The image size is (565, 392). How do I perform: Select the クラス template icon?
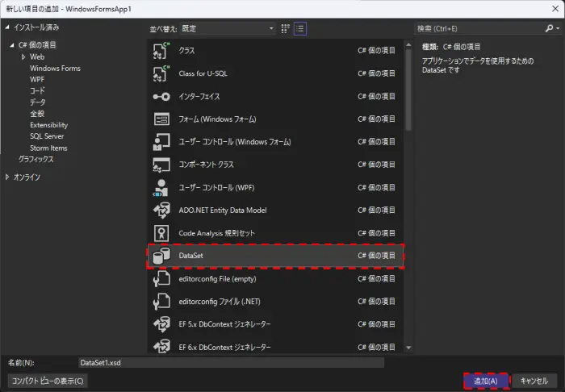[x=160, y=50]
